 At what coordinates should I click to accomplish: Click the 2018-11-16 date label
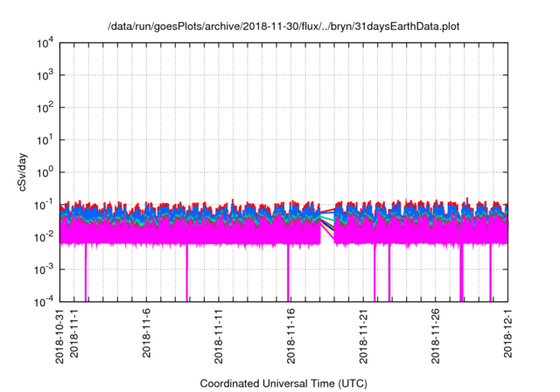tap(291, 337)
